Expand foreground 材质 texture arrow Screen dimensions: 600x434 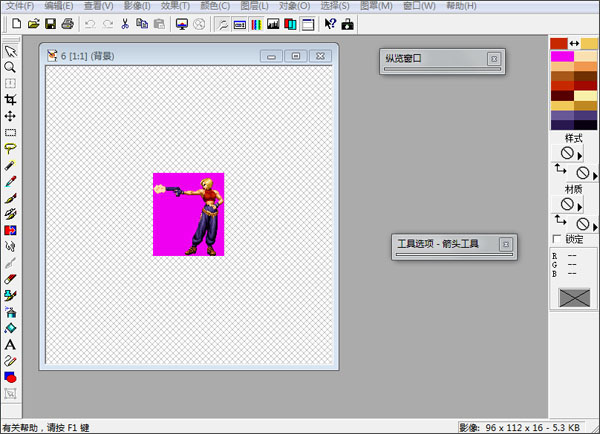(x=580, y=207)
